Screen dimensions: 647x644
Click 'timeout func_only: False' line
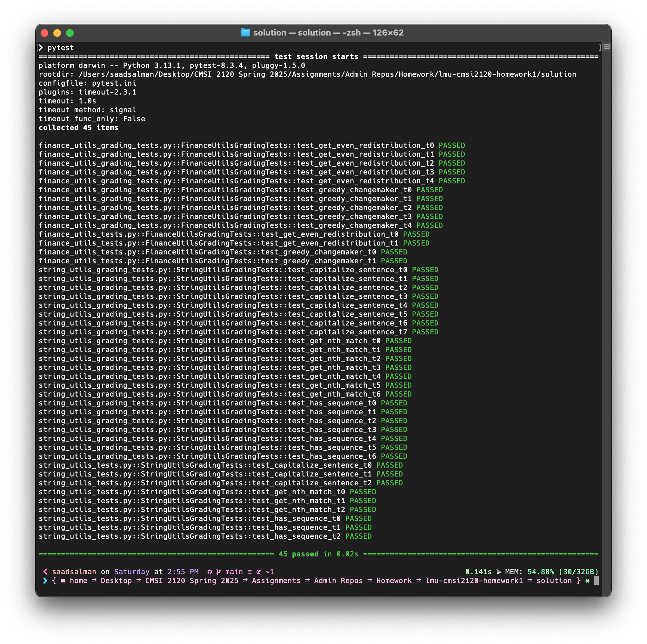pos(92,119)
